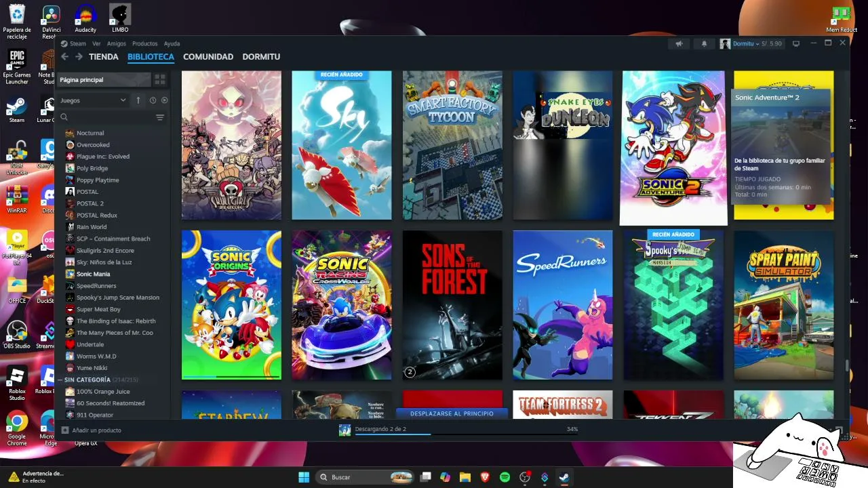Open the Mem Reduct desktop icon
The height and width of the screenshot is (488, 868).
842,19
